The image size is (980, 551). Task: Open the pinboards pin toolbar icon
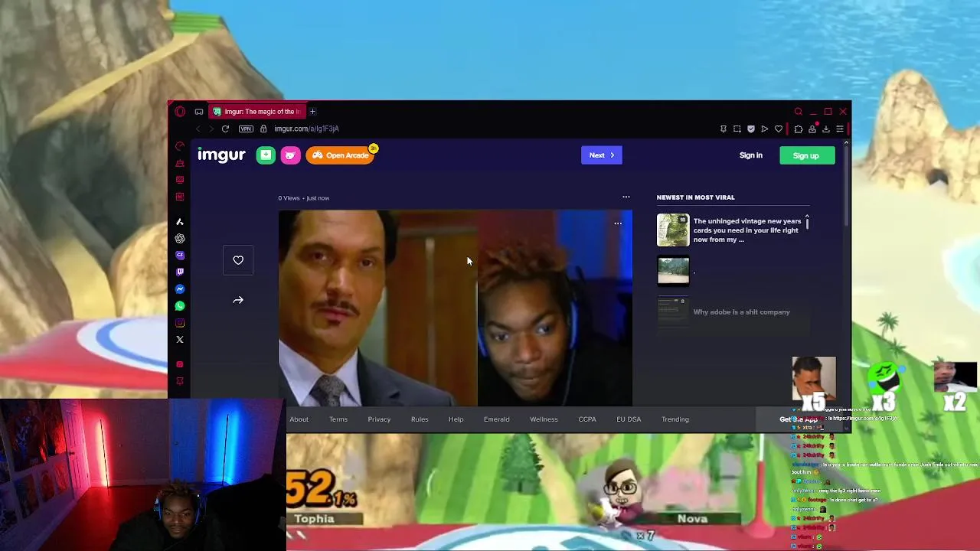pyautogui.click(x=723, y=129)
